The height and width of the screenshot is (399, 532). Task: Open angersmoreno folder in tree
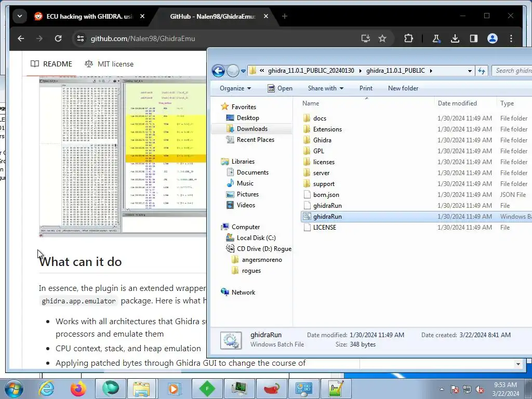coord(262,260)
